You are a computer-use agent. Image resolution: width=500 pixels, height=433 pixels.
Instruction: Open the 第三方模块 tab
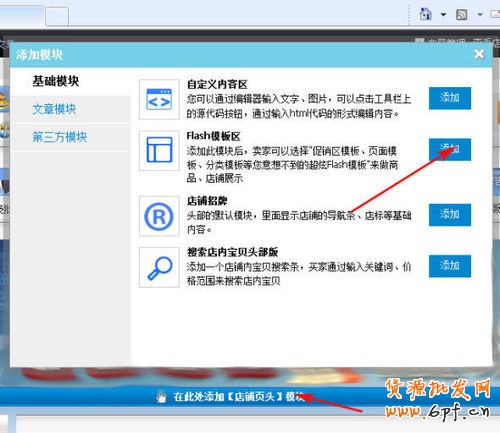pyautogui.click(x=59, y=137)
